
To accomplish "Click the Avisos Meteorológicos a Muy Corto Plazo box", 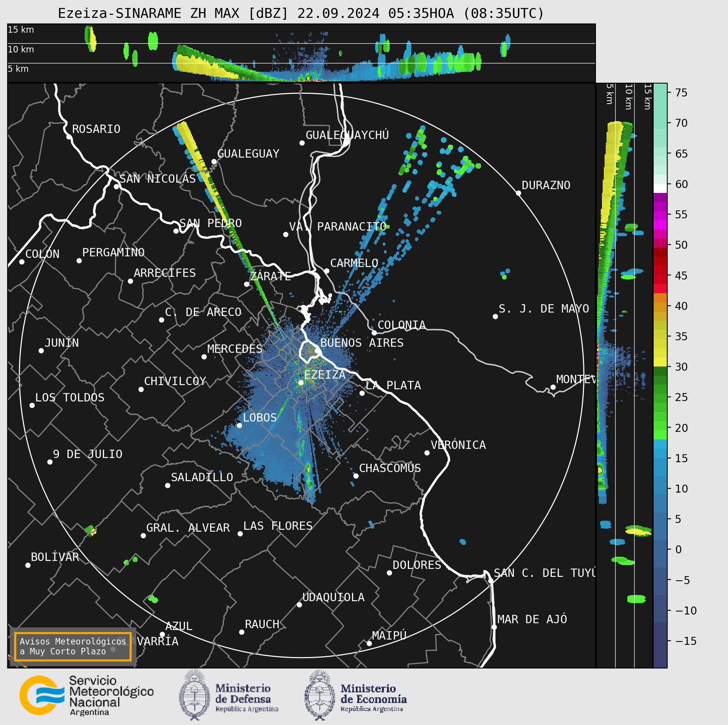I will (73, 646).
